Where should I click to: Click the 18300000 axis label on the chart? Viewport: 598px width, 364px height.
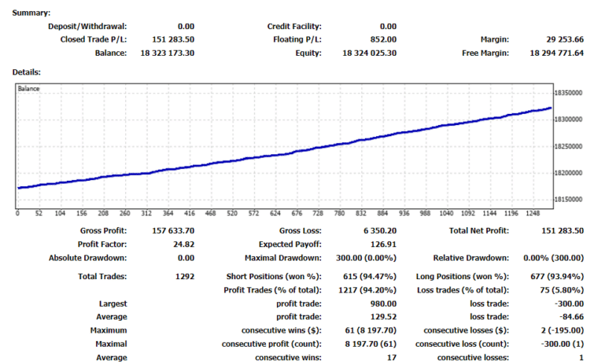pos(568,119)
